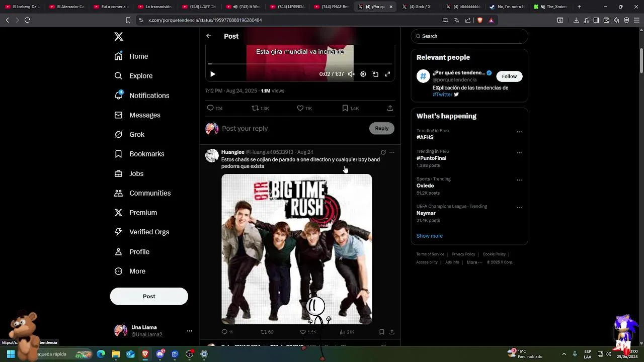Open more options for Neymar trend
This screenshot has height=362, width=644.
click(519, 207)
